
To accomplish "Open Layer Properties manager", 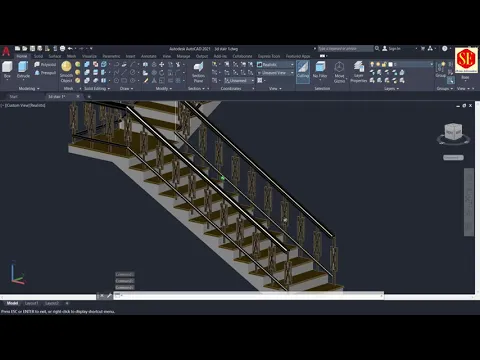I will (x=359, y=72).
